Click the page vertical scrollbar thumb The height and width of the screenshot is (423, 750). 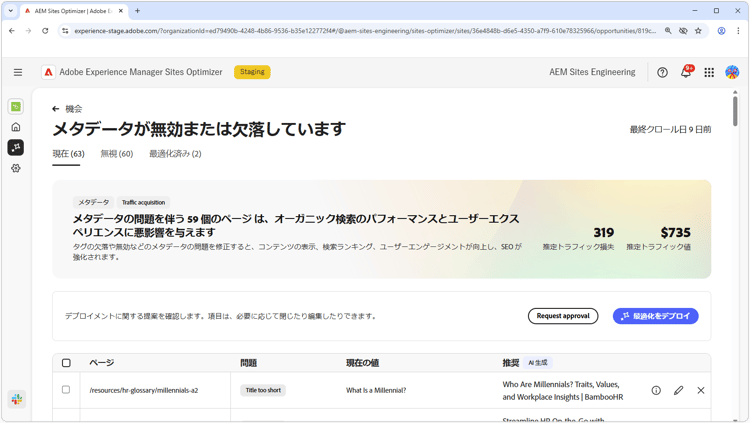coord(735,111)
